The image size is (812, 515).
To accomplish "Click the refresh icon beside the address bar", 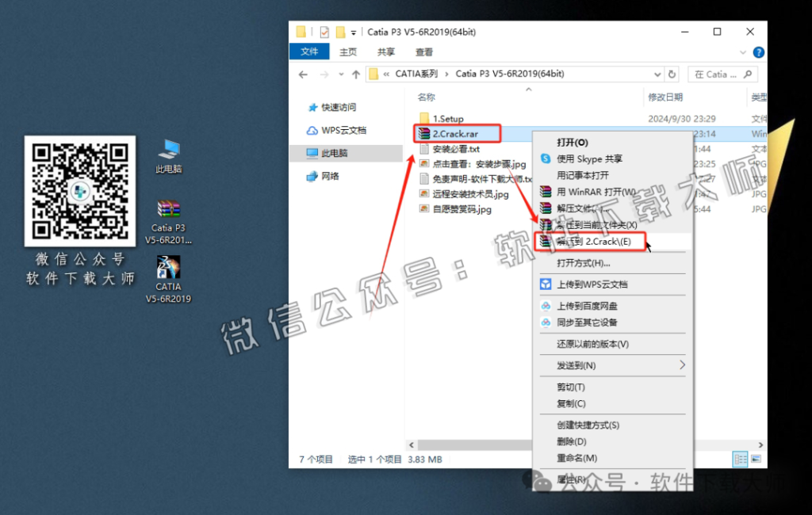I will [x=672, y=74].
